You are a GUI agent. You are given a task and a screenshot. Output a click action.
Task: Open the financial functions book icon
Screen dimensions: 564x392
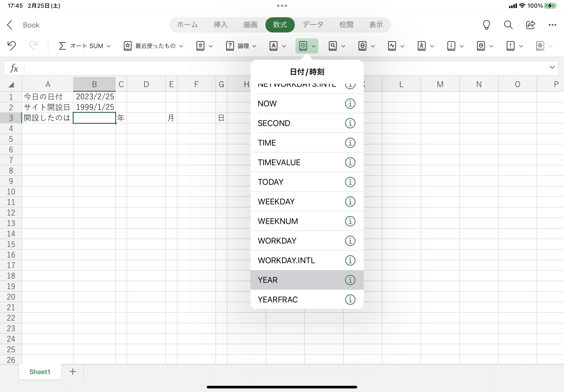[200, 46]
